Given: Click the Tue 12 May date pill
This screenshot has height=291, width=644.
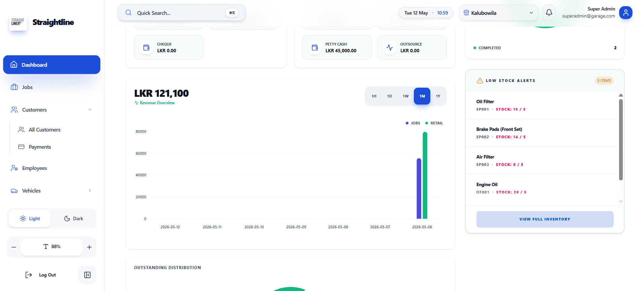Looking at the screenshot, I should [426, 13].
